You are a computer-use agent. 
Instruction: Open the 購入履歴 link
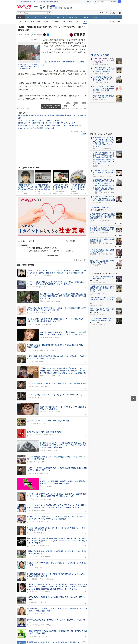coord(112,13)
